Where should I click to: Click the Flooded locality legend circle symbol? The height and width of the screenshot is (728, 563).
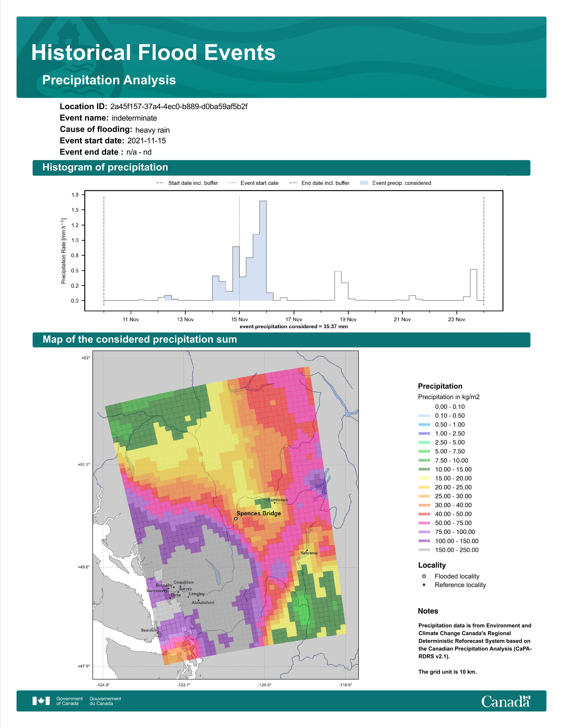point(424,576)
